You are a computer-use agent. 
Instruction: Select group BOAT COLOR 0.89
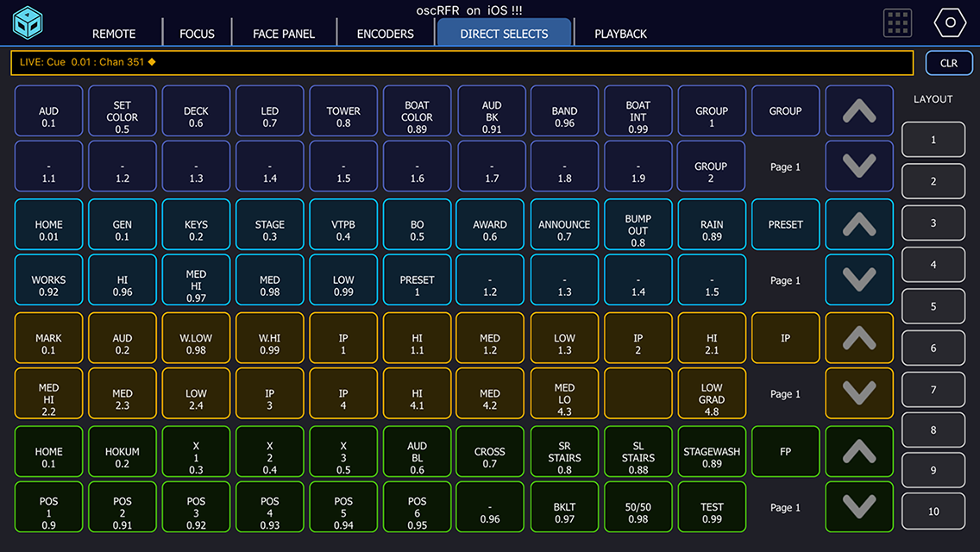pyautogui.click(x=417, y=110)
